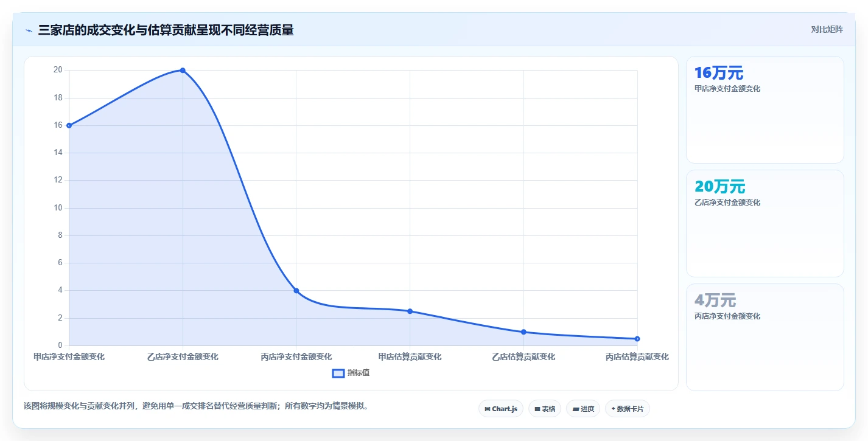Click the data point for 乙店估算贡献变化
868x441 pixels.
[523, 332]
